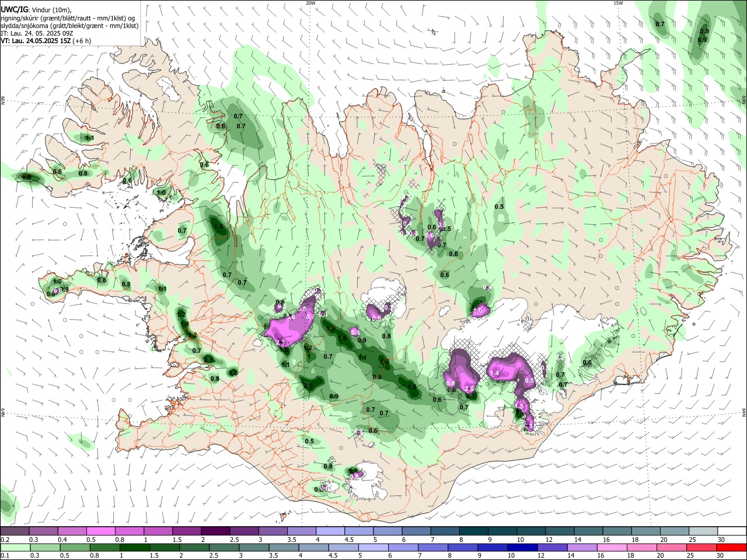Click the 'rigning/skúrir' legend description line
Screen dimensions: 747x560
[68, 18]
